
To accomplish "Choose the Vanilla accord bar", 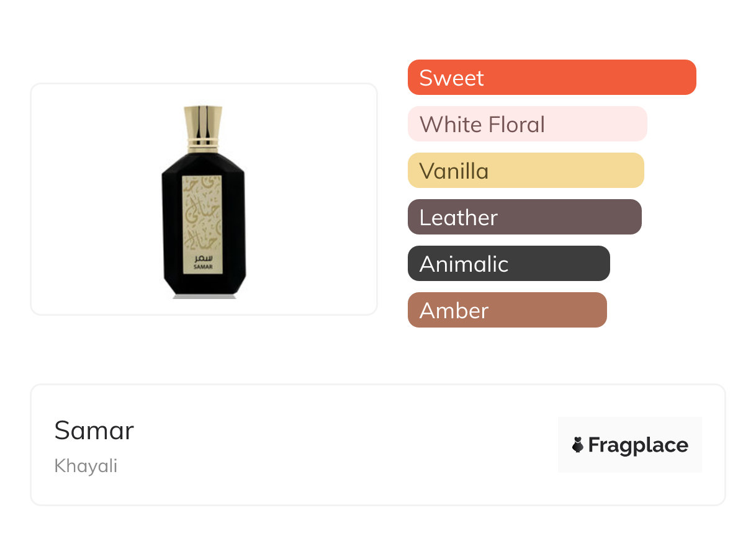I will 525,171.
